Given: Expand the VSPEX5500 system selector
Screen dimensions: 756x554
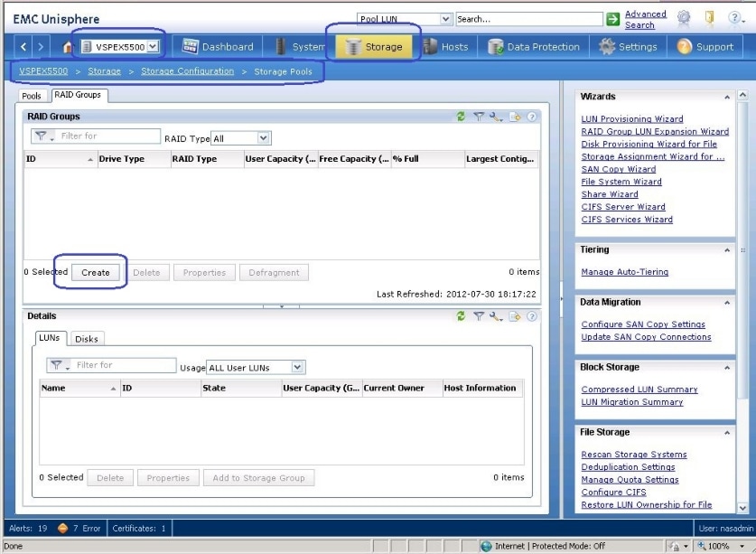Looking at the screenshot, I should point(153,47).
